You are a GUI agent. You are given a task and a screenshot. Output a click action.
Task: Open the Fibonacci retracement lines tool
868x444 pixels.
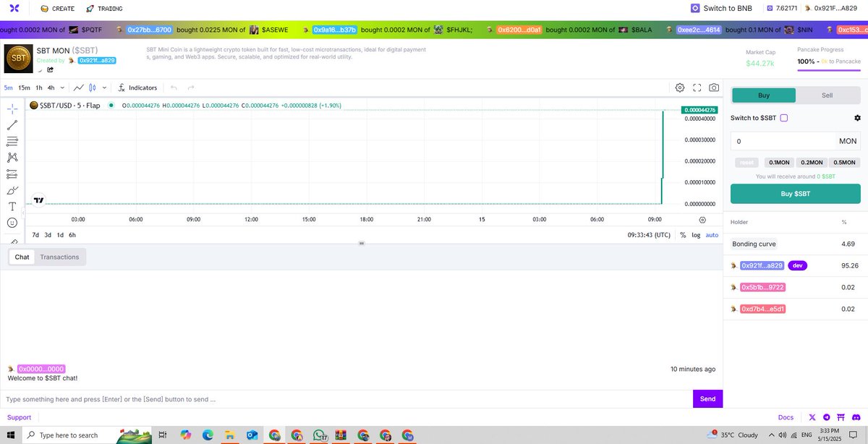[x=12, y=141]
